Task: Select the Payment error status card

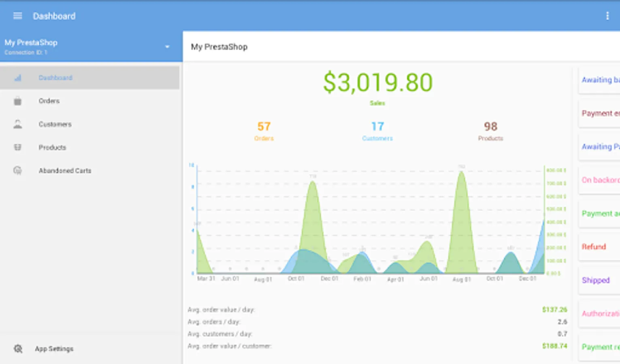Action: [599, 113]
